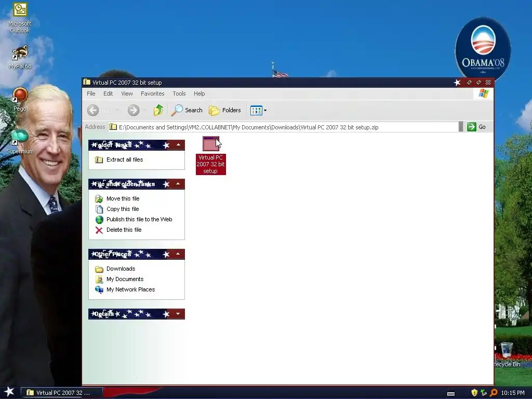Image resolution: width=532 pixels, height=399 pixels.
Task: Open the Tools menu
Action: point(179,94)
